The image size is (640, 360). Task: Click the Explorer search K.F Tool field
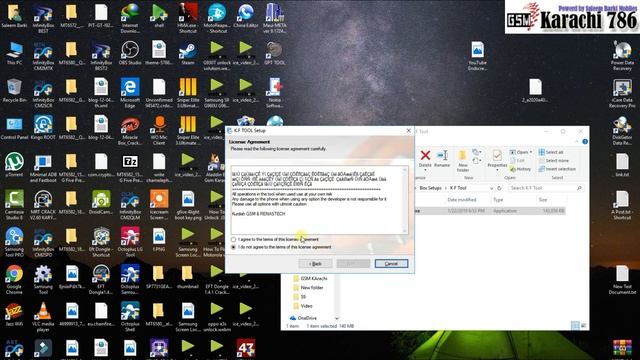(545, 188)
